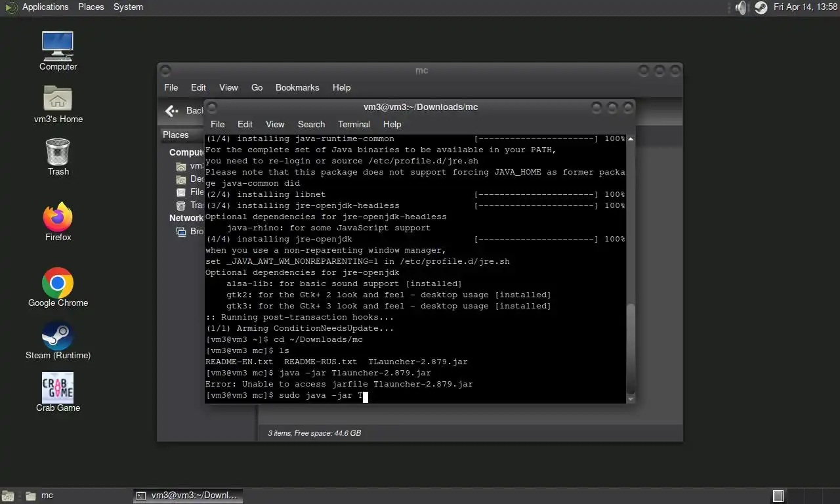Click the volume speaker tray icon
Viewport: 840px width, 504px height.
(741, 7)
